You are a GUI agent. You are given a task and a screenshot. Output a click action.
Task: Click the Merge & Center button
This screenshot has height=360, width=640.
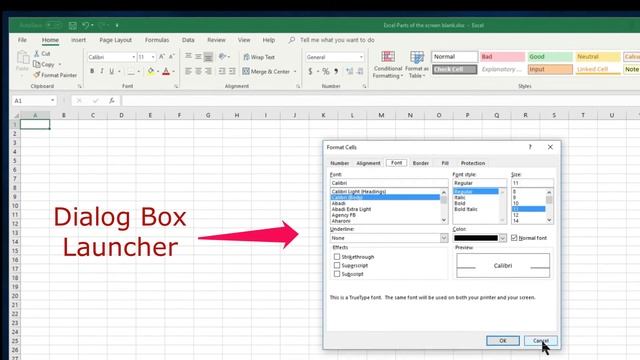point(266,71)
